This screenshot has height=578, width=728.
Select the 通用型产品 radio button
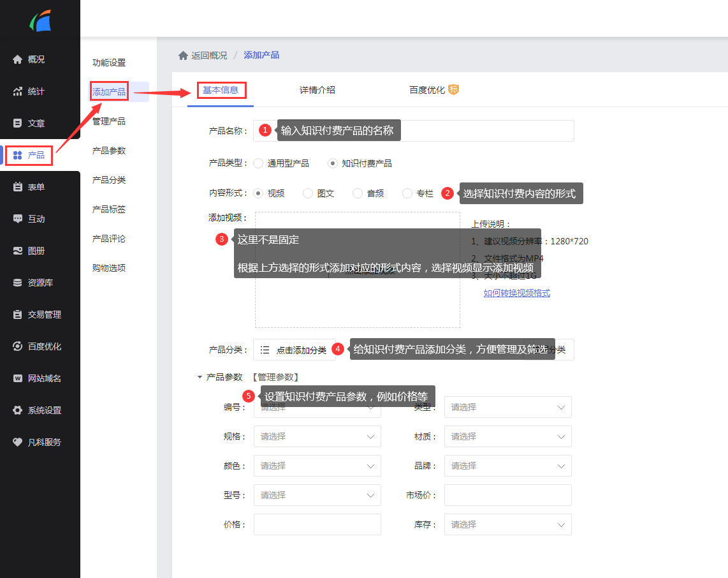tap(258, 163)
